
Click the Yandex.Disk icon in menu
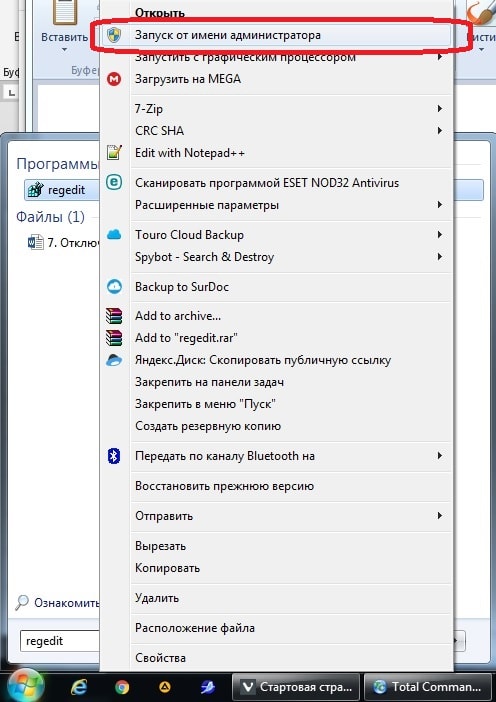[x=114, y=360]
